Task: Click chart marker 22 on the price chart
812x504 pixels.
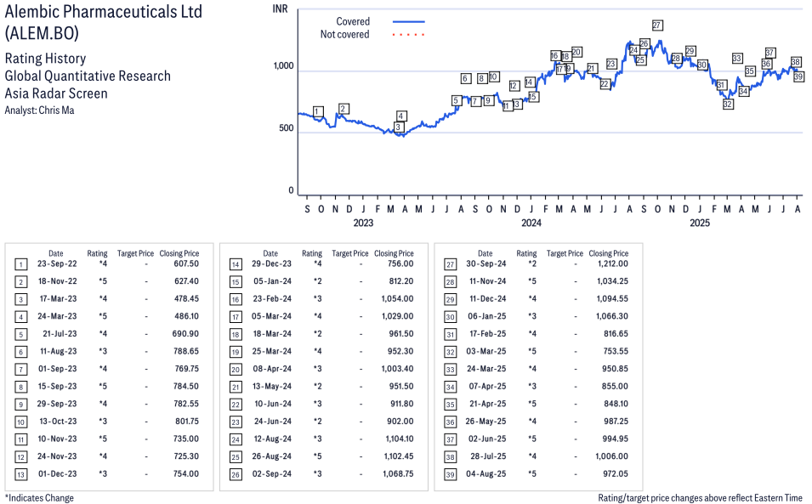Action: tap(605, 84)
